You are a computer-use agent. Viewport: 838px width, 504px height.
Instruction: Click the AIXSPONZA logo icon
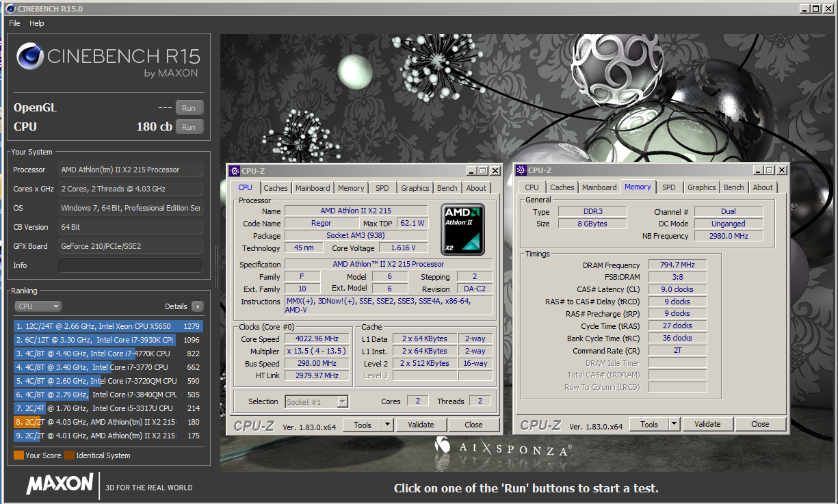point(443,445)
